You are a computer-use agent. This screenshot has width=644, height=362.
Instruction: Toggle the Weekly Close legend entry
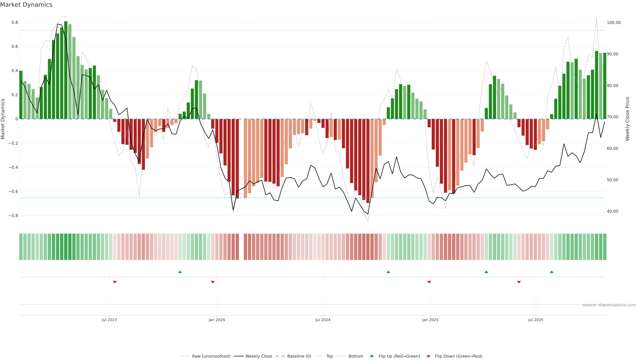pyautogui.click(x=258, y=356)
